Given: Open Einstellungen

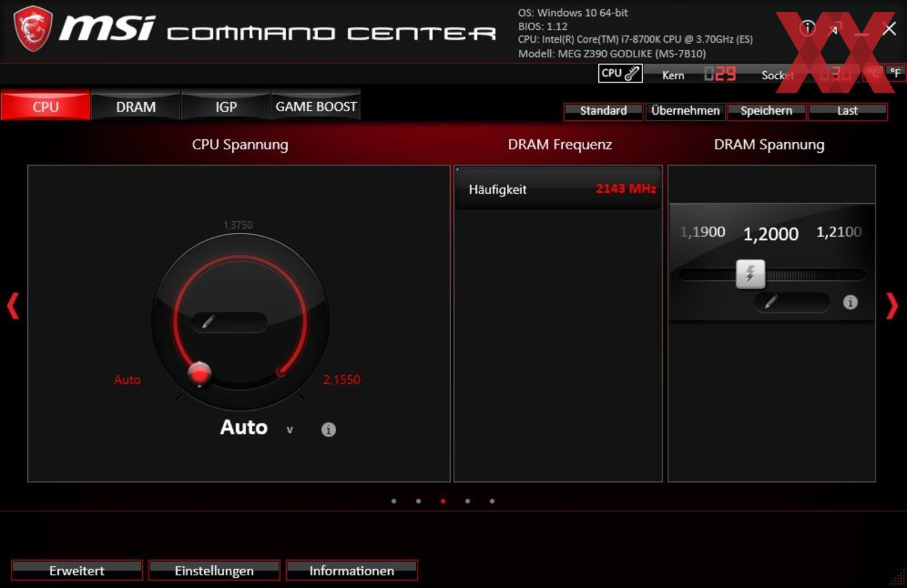Looking at the screenshot, I should pyautogui.click(x=214, y=571).
